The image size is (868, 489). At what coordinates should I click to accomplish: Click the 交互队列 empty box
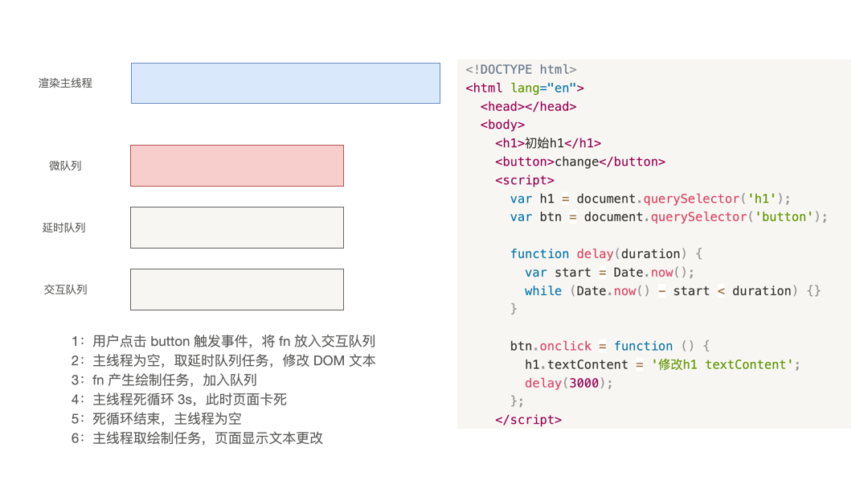(237, 290)
